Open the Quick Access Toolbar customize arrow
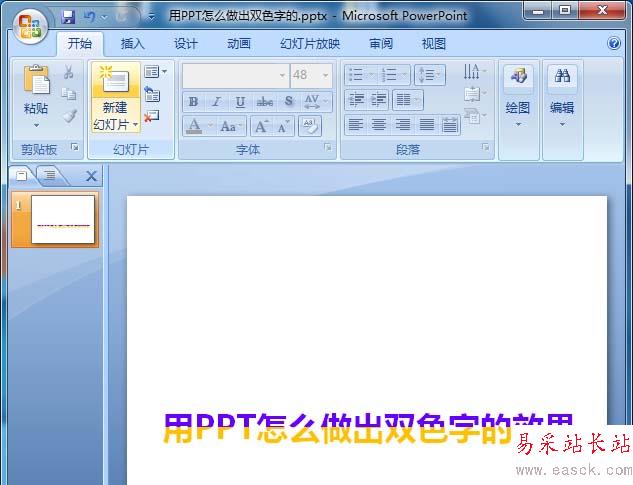633x485 pixels. pos(151,17)
